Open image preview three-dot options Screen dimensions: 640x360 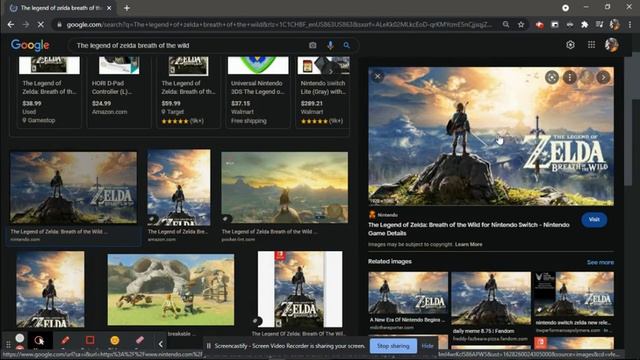[570, 77]
